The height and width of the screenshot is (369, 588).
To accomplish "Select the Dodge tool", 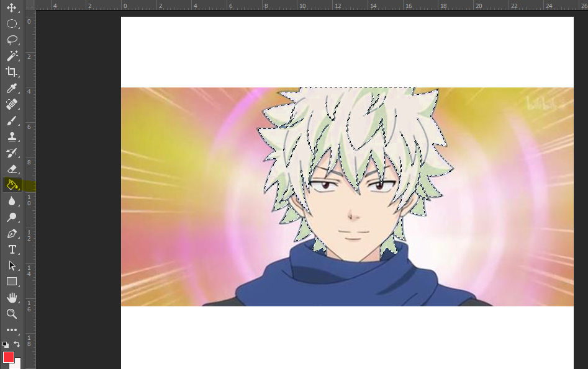I will coord(12,217).
